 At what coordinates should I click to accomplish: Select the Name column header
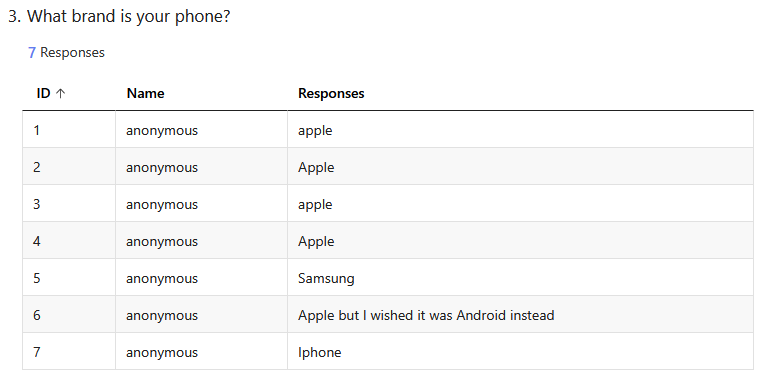(x=145, y=93)
